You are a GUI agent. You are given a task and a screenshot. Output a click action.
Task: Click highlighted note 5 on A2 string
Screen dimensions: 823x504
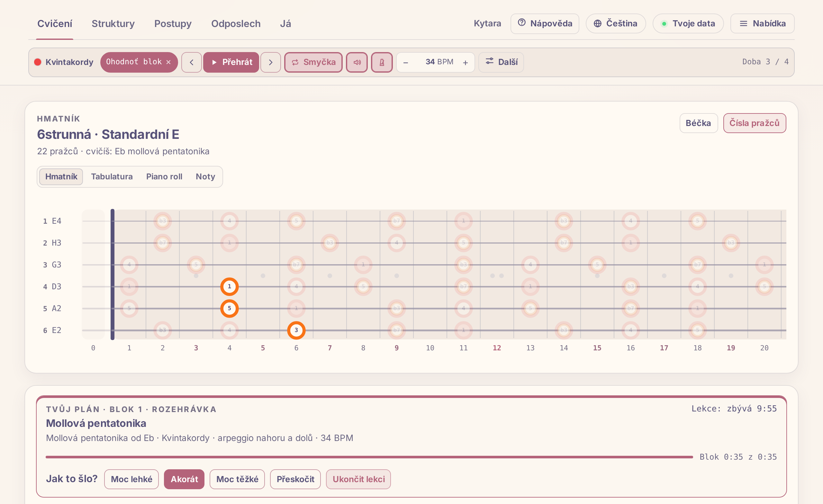click(230, 308)
